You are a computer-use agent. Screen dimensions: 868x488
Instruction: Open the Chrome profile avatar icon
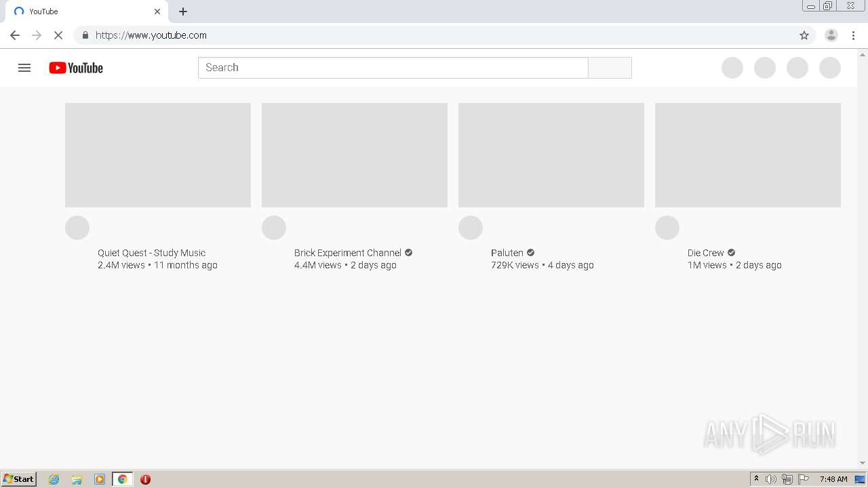coord(831,35)
